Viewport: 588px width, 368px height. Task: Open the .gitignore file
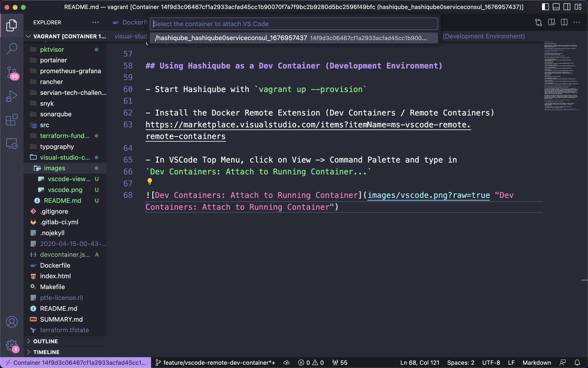65,211
